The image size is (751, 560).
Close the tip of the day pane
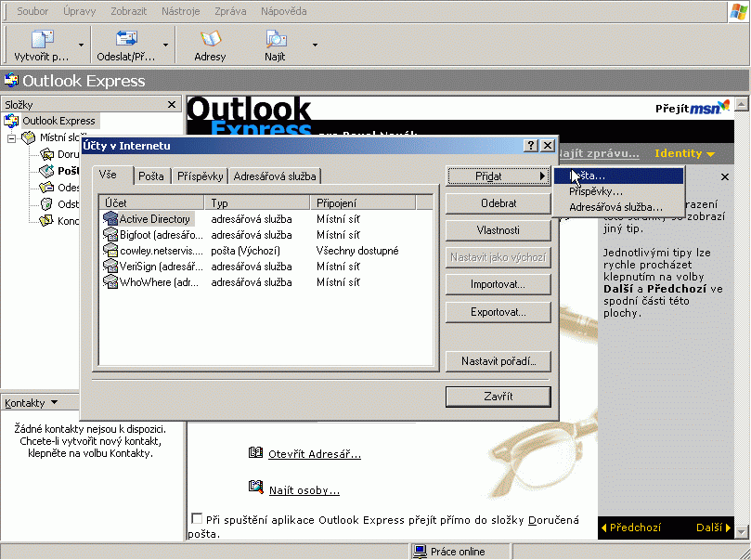pos(725,176)
